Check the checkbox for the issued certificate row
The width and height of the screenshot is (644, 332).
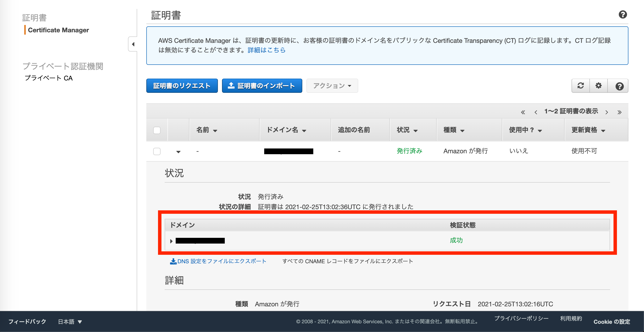157,151
